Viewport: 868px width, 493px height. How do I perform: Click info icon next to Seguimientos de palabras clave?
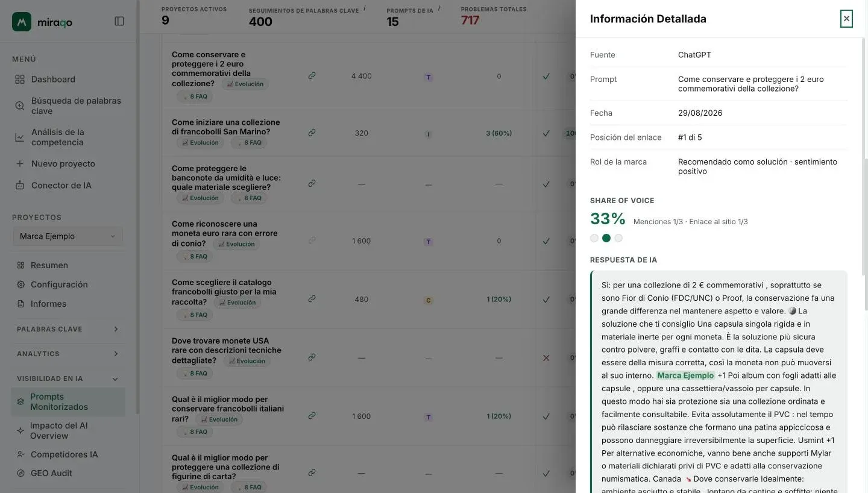[x=365, y=8]
